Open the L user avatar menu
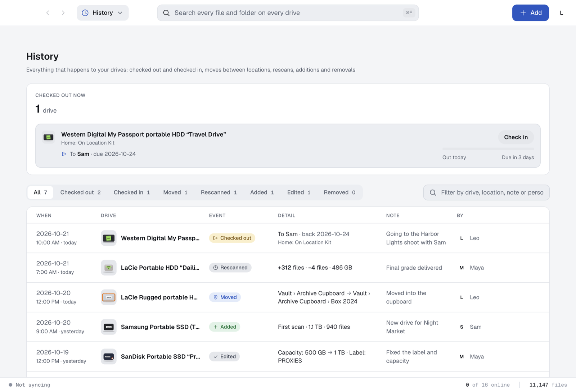The width and height of the screenshot is (576, 392). click(561, 13)
